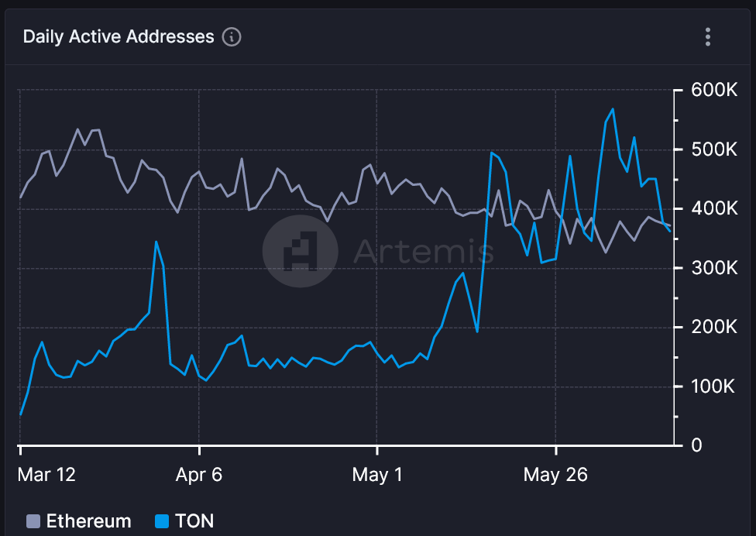Click the 500K y-axis label
The height and width of the screenshot is (536, 756).
714,149
